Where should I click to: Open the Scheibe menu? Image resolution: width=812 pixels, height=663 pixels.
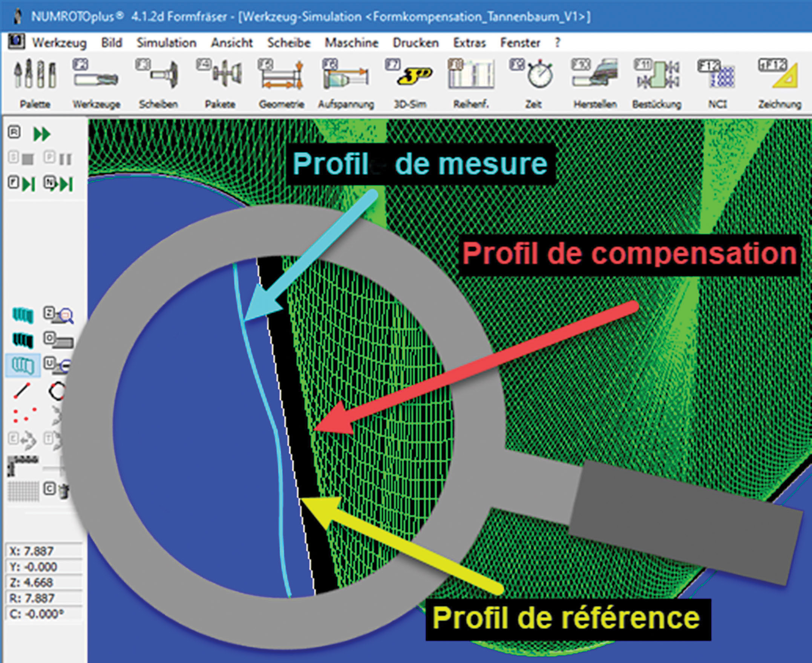(x=289, y=43)
